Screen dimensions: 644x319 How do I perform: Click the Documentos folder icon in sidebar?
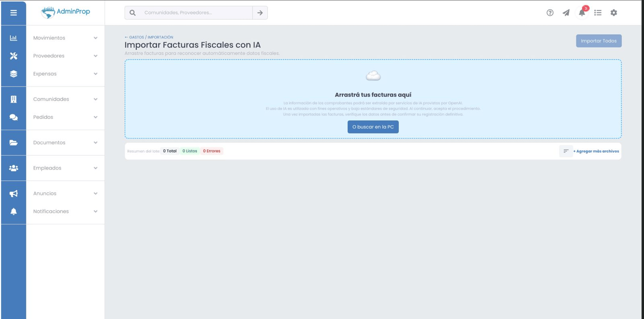[x=13, y=143]
